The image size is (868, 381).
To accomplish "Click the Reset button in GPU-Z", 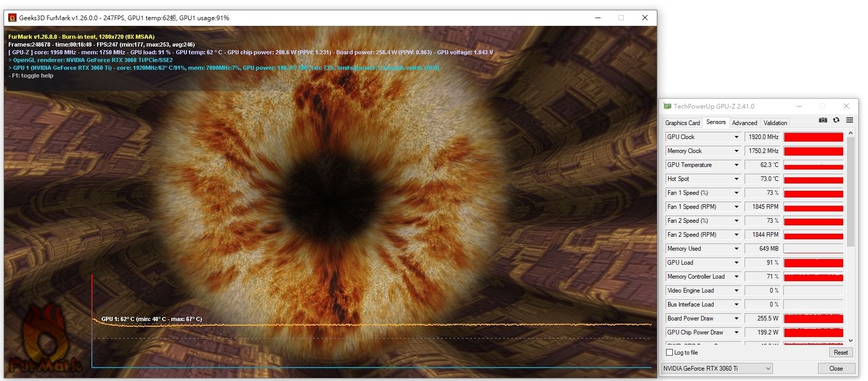I will pos(841,353).
